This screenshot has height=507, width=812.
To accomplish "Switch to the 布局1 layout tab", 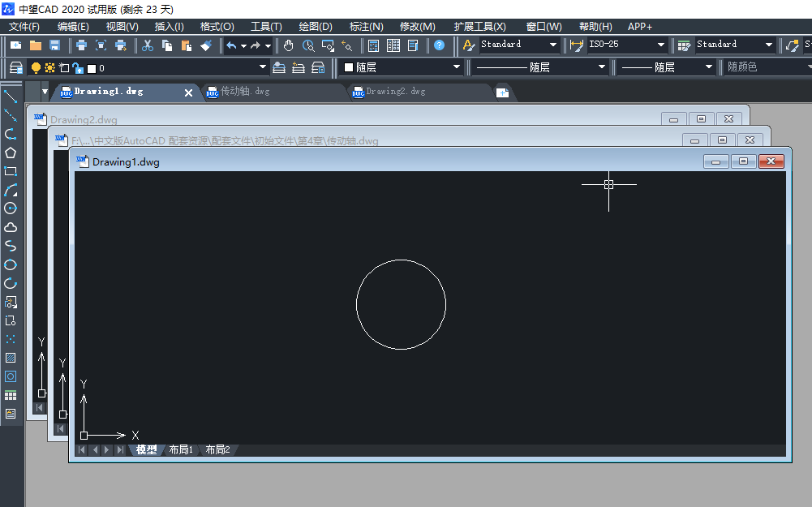I will coord(180,449).
